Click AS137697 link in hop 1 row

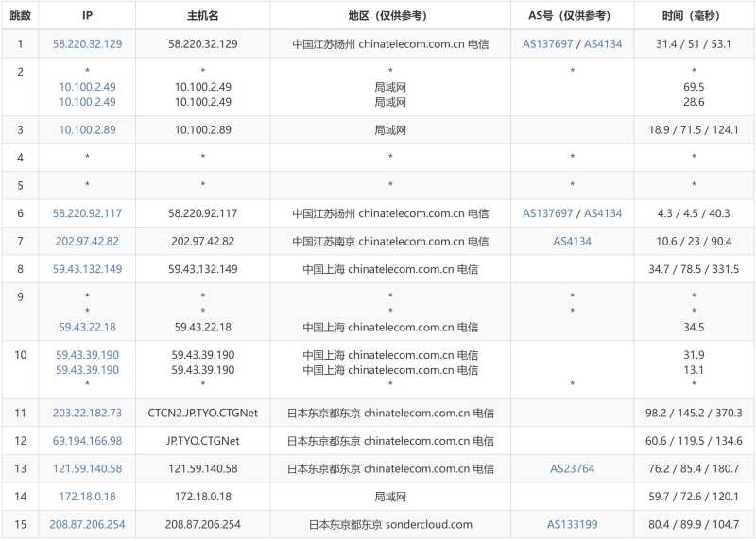tap(549, 43)
